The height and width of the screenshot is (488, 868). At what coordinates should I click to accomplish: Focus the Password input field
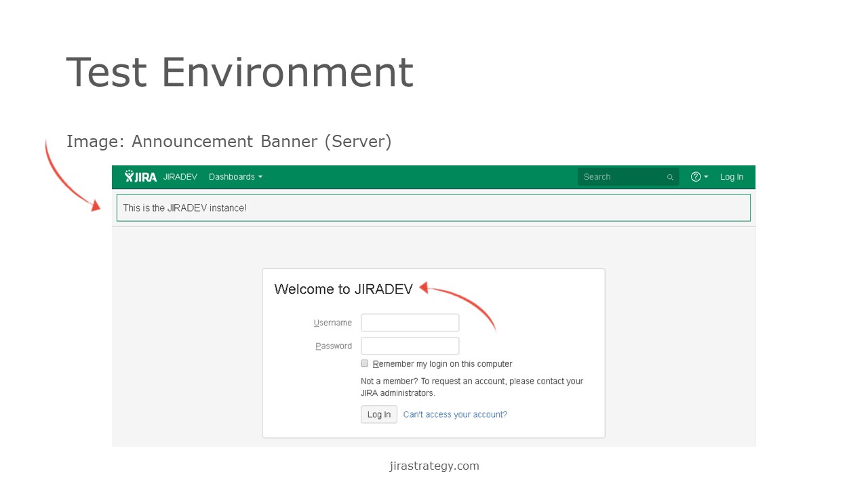click(x=410, y=346)
